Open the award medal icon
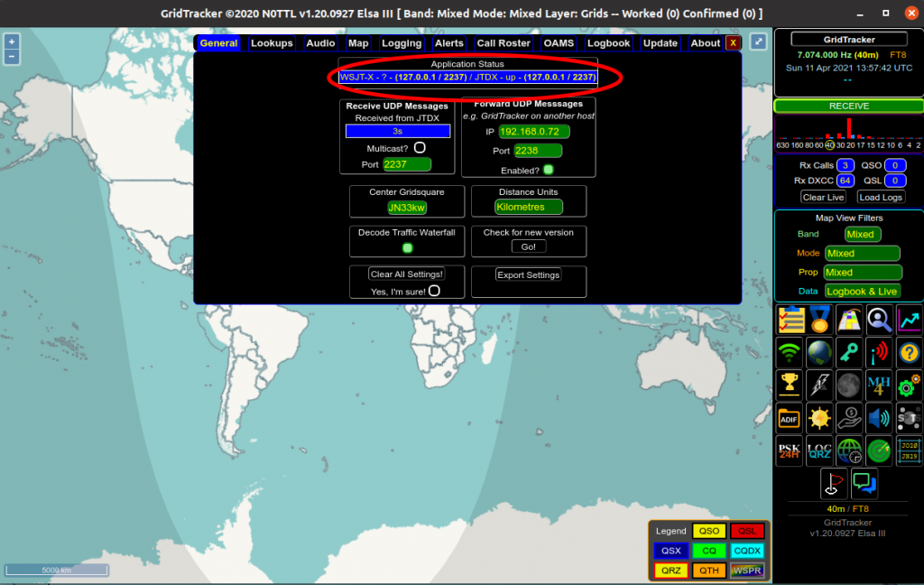The width and height of the screenshot is (924, 585). tap(819, 320)
